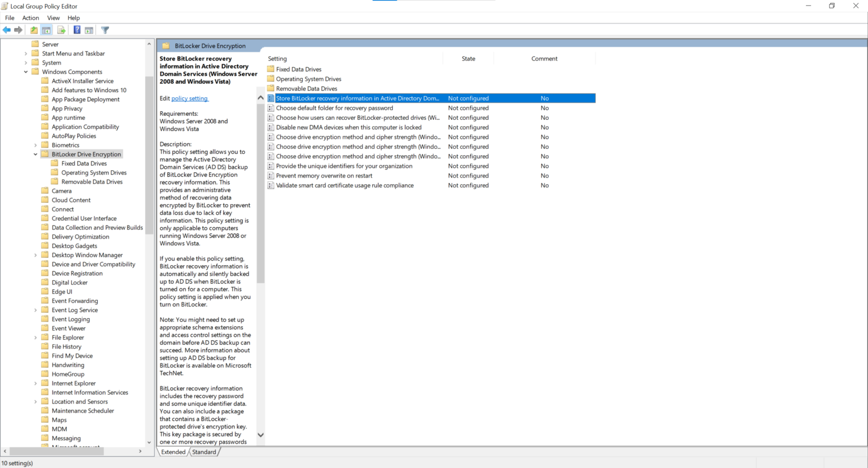
Task: Open Help using the question mark icon
Action: [76, 29]
